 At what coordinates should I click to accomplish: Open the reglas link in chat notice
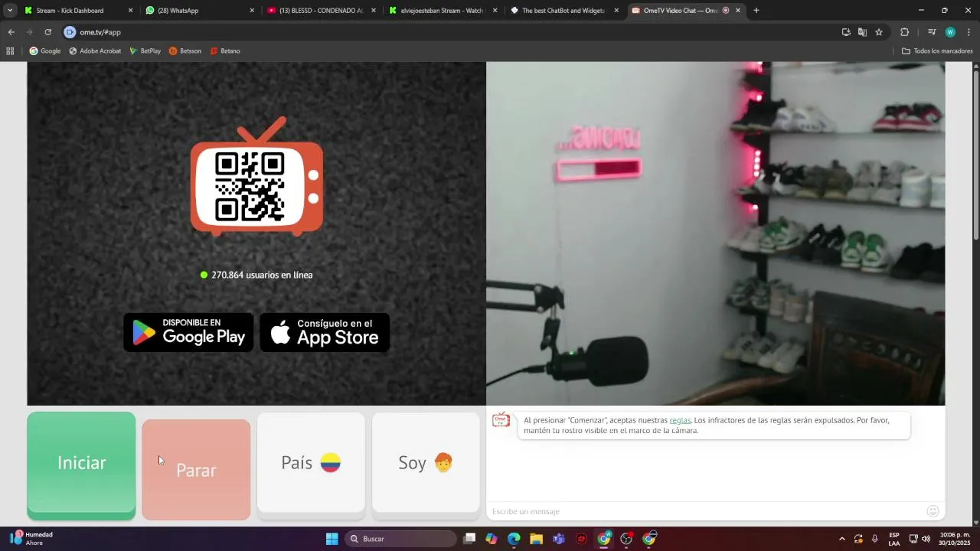click(680, 420)
